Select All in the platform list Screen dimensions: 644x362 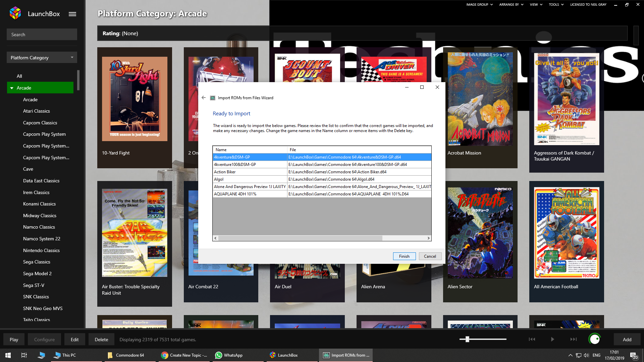click(19, 76)
